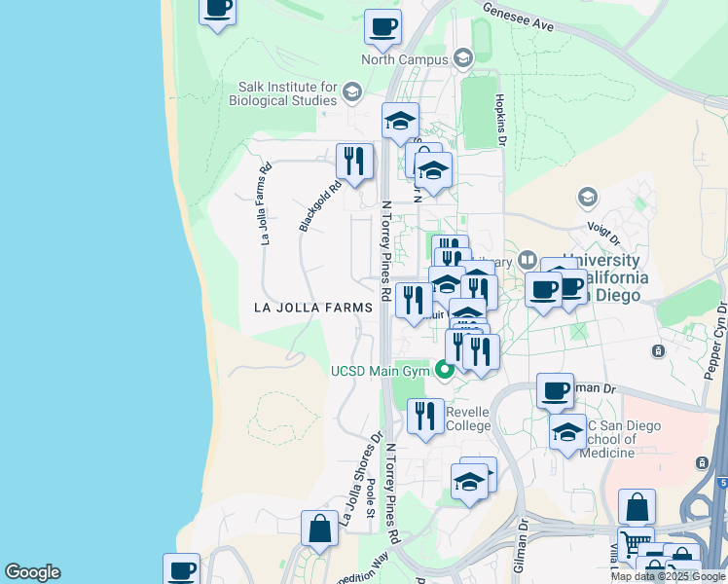Screen dimensions: 728x584
Task: Click the Voigt Dr road label
Action: pos(603,234)
